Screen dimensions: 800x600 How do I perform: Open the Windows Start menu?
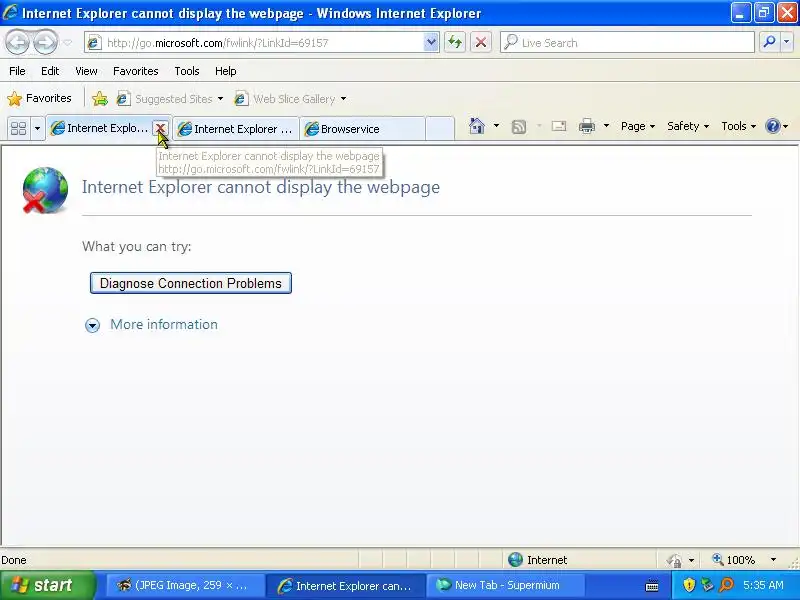[47, 585]
